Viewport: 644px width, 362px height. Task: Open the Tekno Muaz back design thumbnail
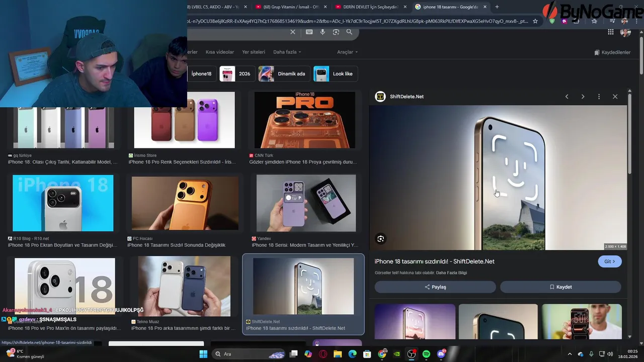184,287
